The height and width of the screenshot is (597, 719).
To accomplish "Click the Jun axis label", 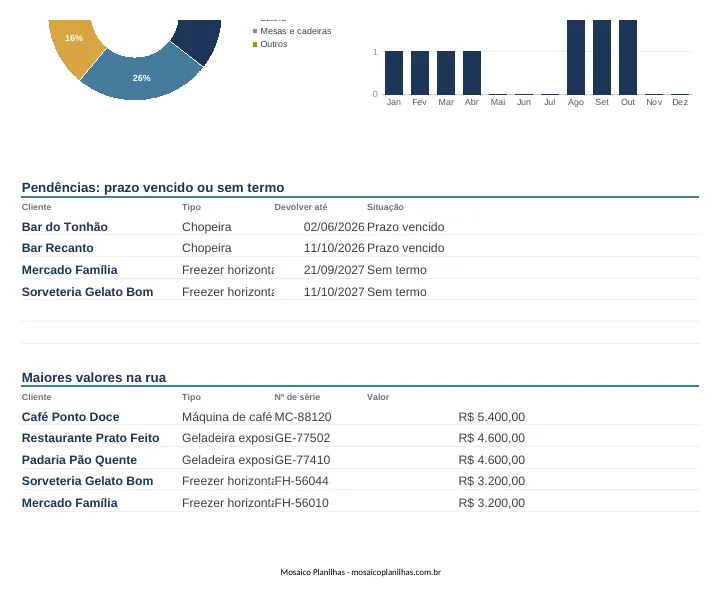I will (x=524, y=102).
